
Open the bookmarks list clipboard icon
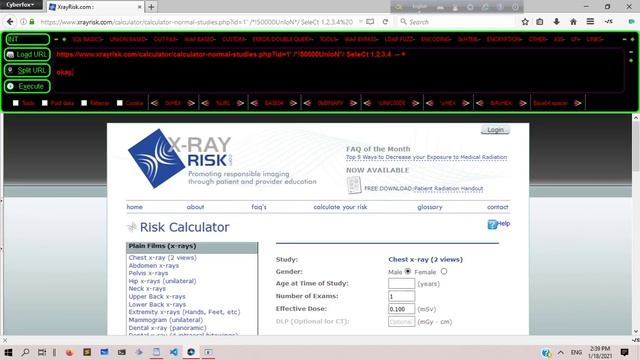(540, 22)
